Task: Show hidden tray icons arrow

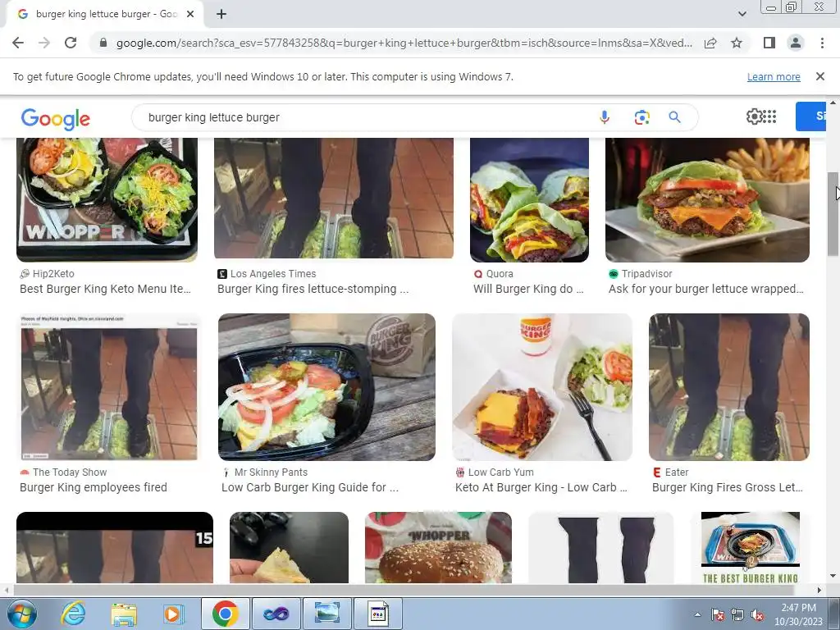Action: point(697,614)
